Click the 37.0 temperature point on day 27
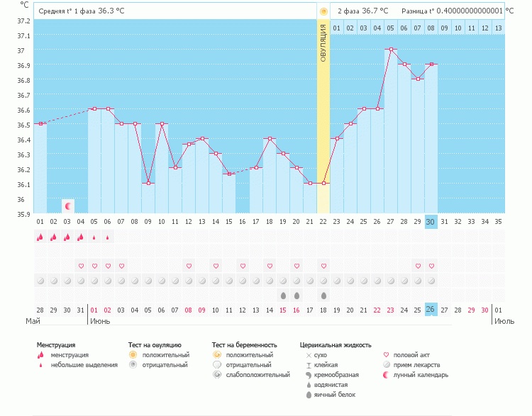 [391, 50]
